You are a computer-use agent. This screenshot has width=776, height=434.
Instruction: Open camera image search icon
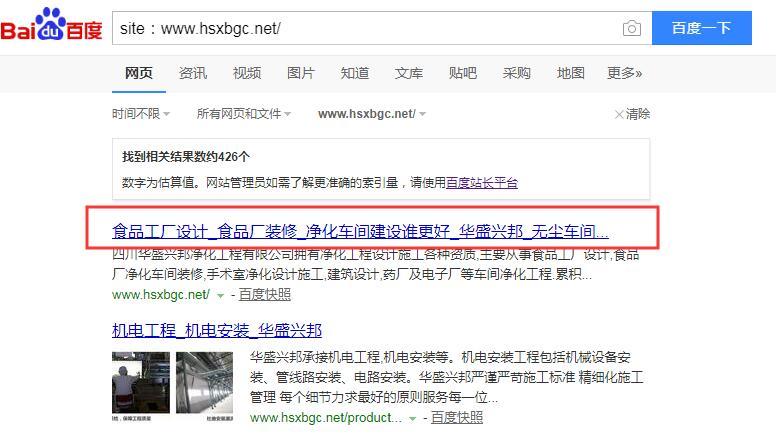click(631, 28)
